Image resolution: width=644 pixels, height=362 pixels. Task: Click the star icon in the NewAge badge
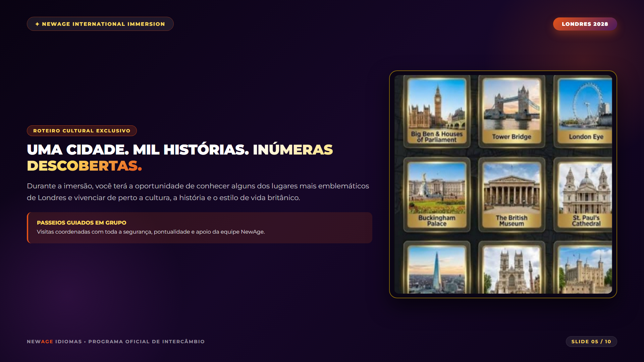tap(37, 24)
